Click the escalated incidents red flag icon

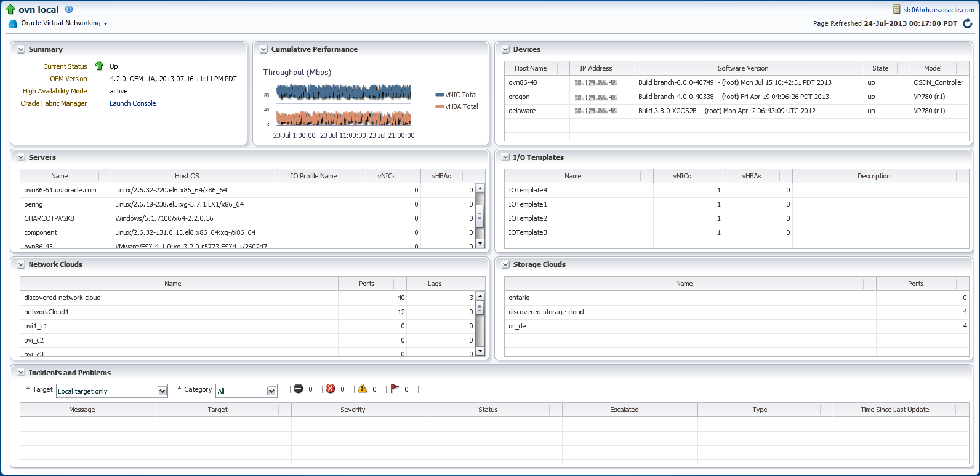395,389
